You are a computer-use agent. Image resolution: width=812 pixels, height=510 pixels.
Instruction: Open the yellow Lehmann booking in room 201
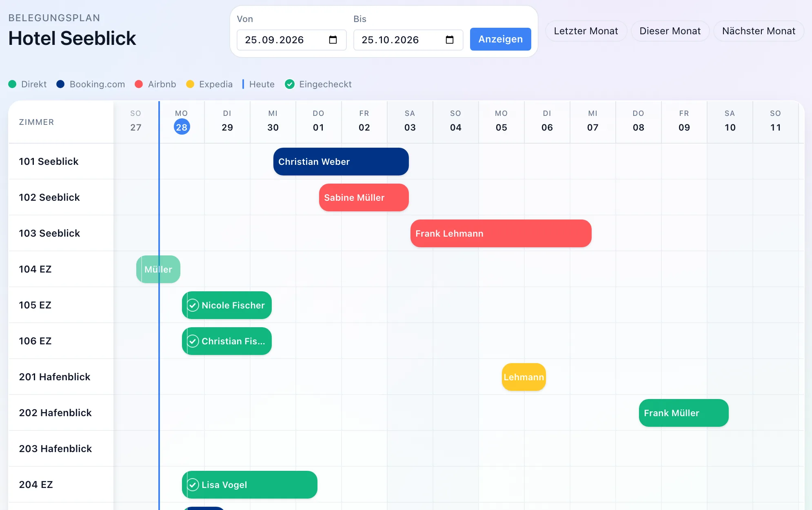[524, 377]
